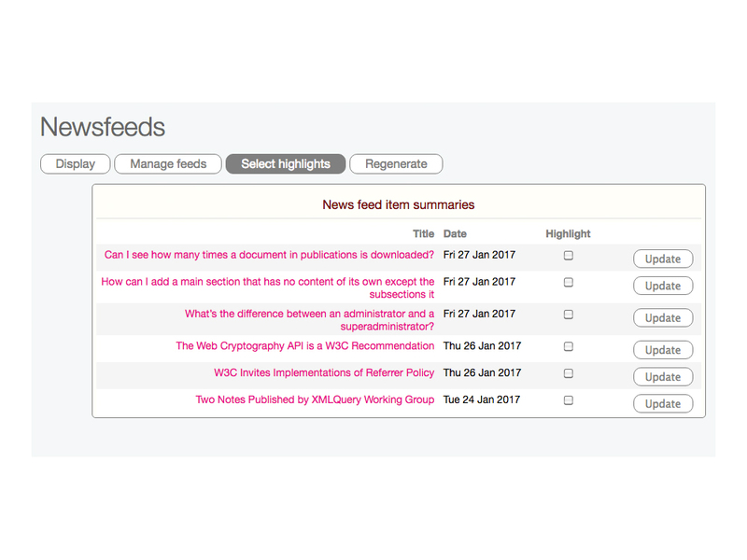Tick Highlight checkbox for document downloads question
747x560 pixels.
(x=569, y=256)
